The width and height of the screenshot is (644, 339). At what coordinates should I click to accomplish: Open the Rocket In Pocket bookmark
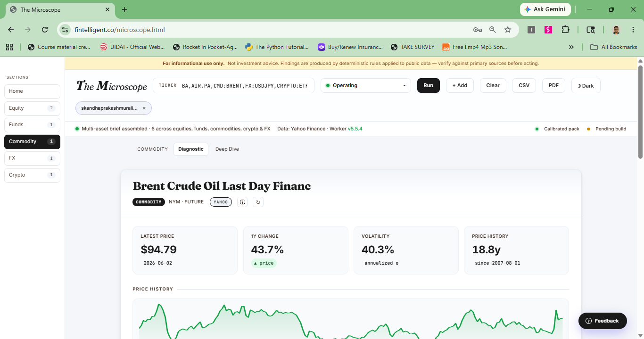206,47
